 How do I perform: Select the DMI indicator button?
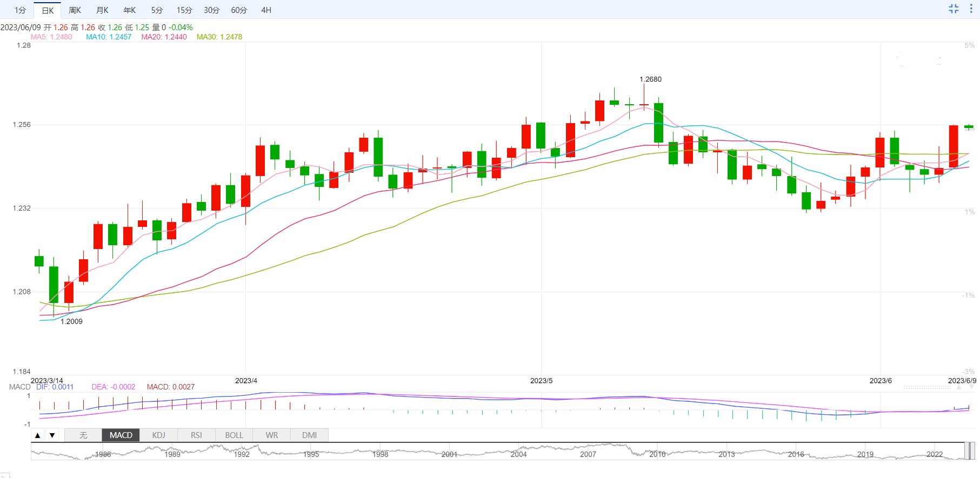pyautogui.click(x=310, y=435)
